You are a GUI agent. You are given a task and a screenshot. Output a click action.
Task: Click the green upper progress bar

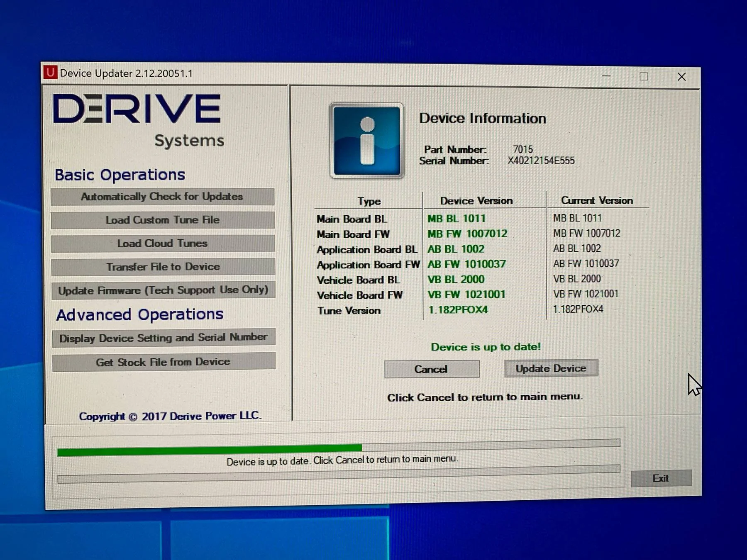pos(339,448)
